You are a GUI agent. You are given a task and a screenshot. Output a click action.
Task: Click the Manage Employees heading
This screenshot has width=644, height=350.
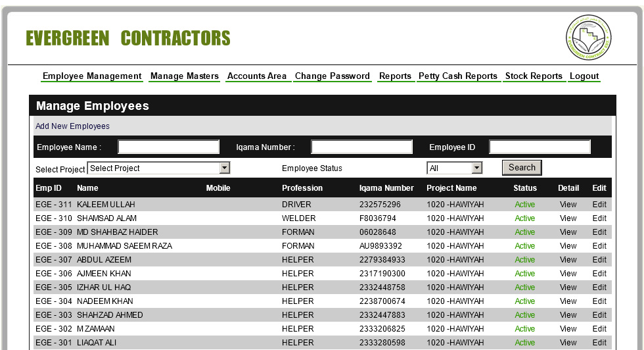[x=93, y=106]
